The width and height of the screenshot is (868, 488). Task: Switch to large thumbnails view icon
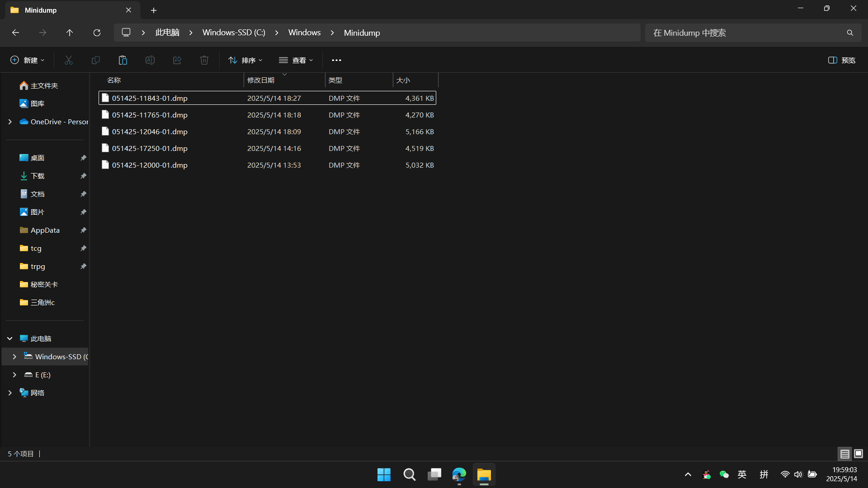pyautogui.click(x=859, y=454)
